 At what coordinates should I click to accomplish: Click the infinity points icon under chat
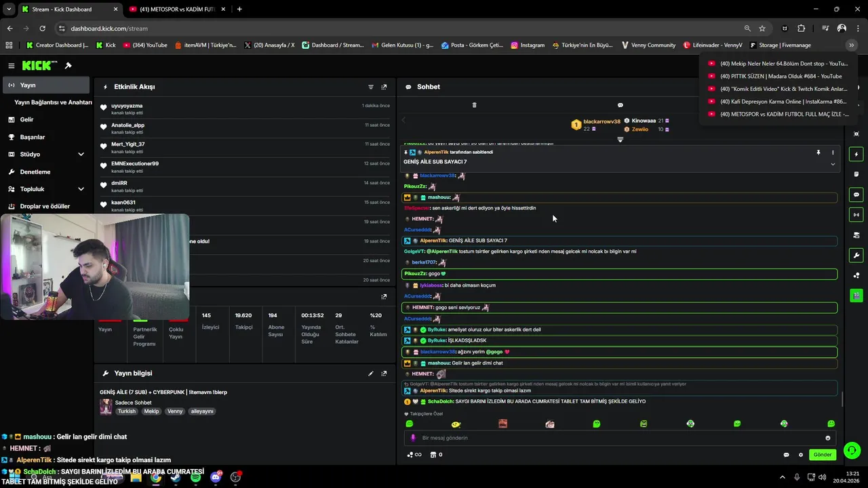point(414,455)
